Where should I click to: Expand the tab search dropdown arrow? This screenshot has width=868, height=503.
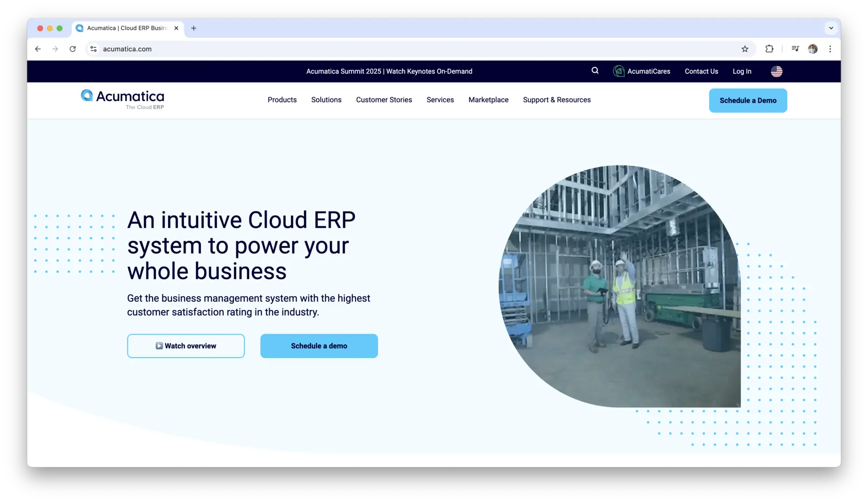[x=831, y=28]
